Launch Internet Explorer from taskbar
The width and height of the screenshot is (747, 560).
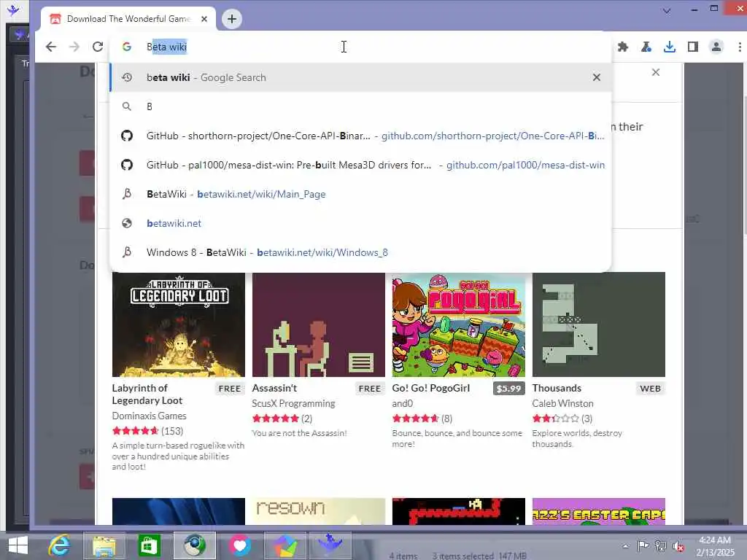tap(60, 545)
